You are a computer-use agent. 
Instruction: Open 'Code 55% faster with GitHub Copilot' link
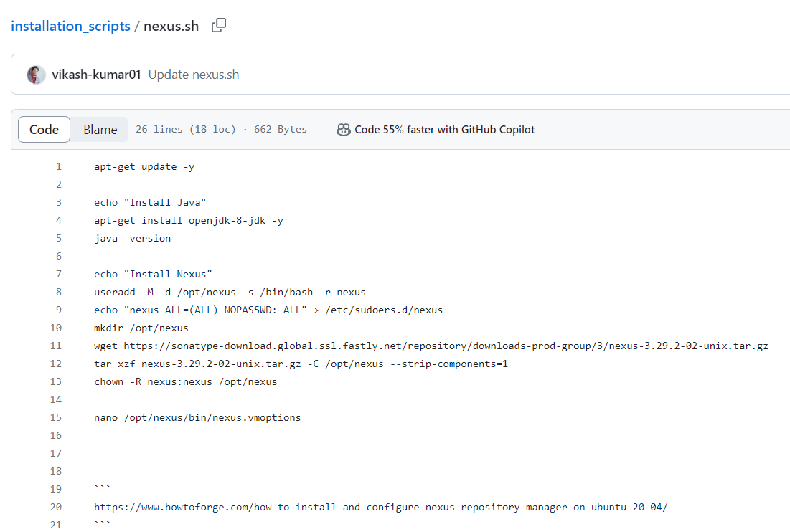click(444, 130)
